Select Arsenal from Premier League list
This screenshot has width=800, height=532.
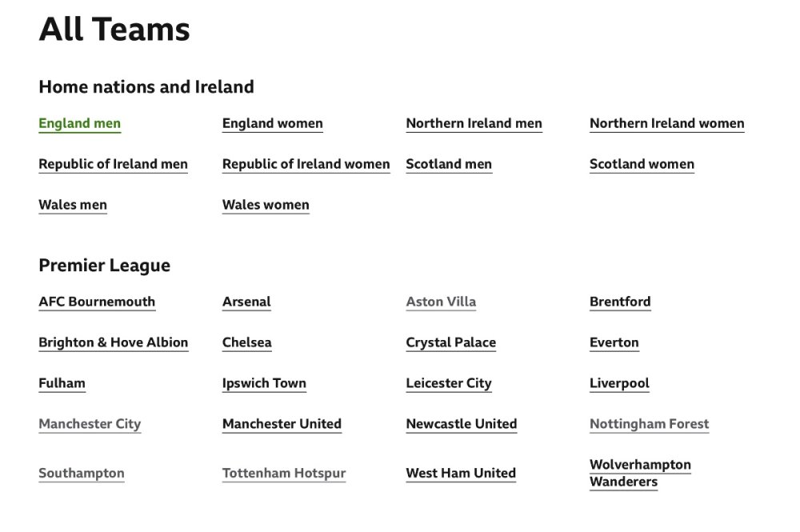pyautogui.click(x=246, y=302)
